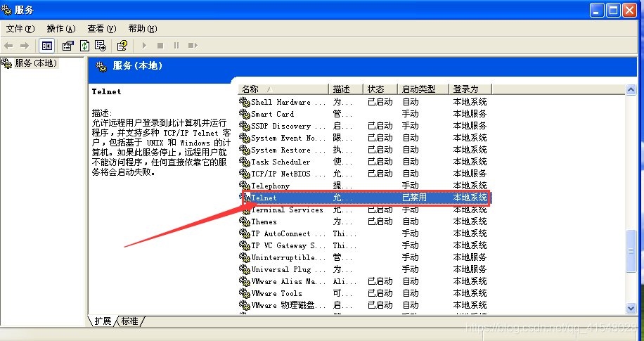Image resolution: width=644 pixels, height=341 pixels.
Task: Sort by the 启动类型 column header
Action: [423, 89]
